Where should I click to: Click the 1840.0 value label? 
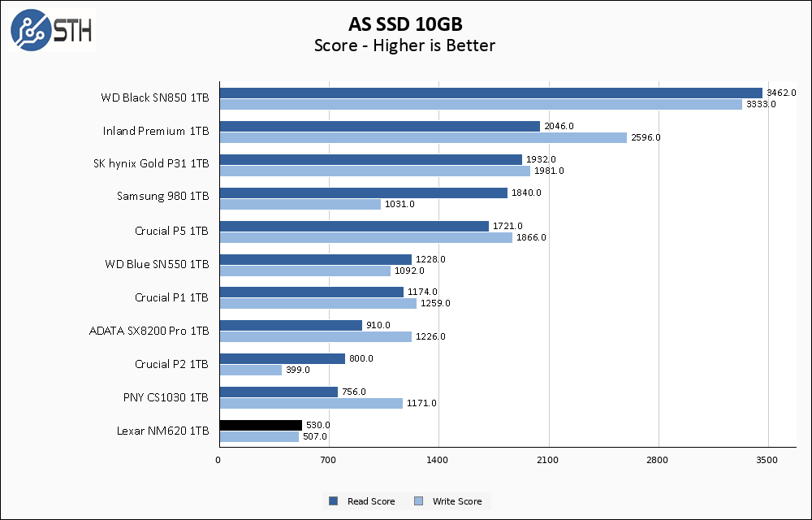(x=526, y=193)
